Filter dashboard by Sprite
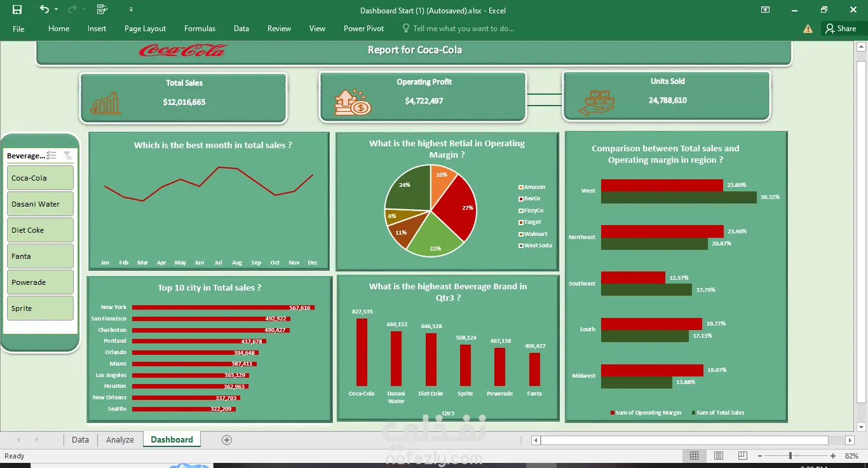Screen dimensions: 868x468 click(40, 308)
